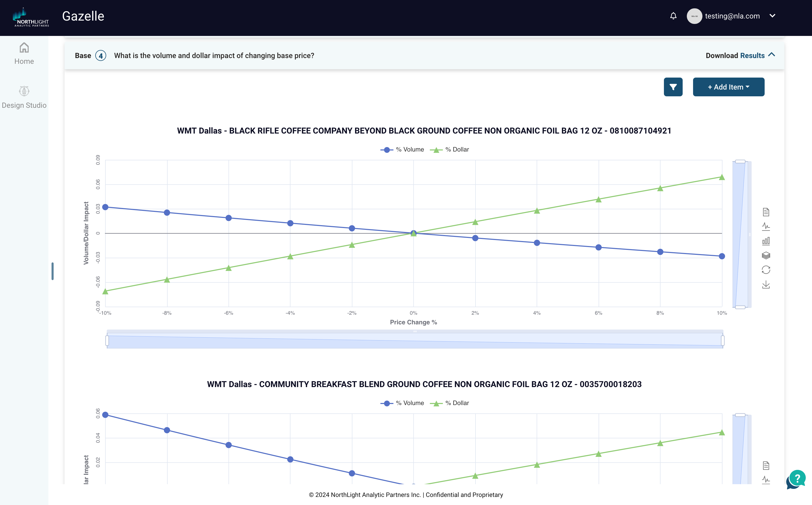812x505 pixels.
Task: Open the notifications bell
Action: (x=673, y=16)
